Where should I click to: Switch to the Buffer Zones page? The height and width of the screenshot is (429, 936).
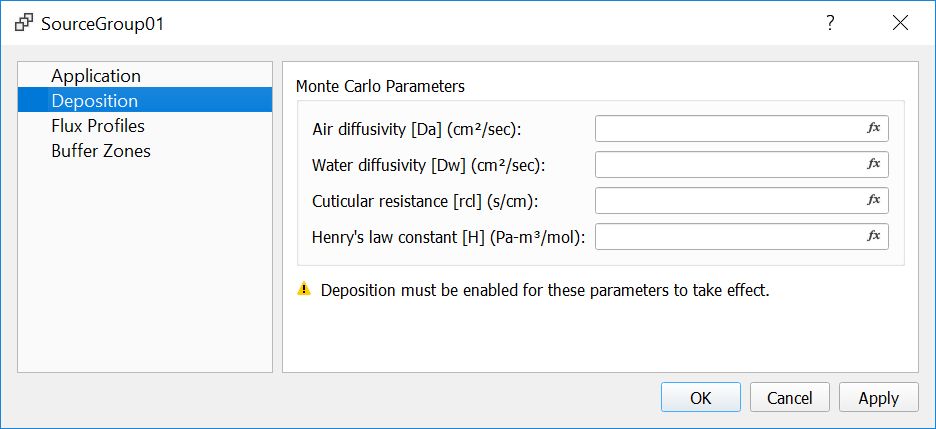(101, 151)
